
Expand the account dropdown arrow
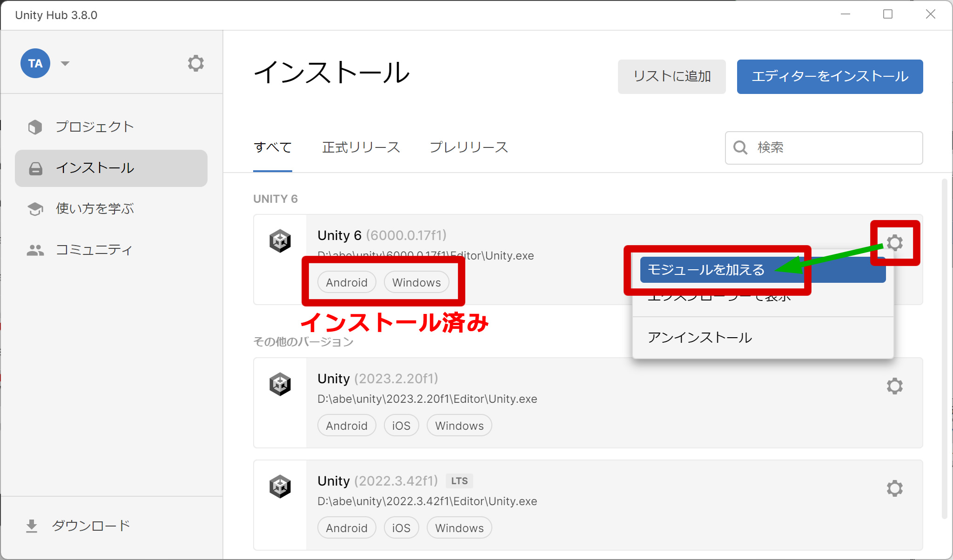click(65, 64)
